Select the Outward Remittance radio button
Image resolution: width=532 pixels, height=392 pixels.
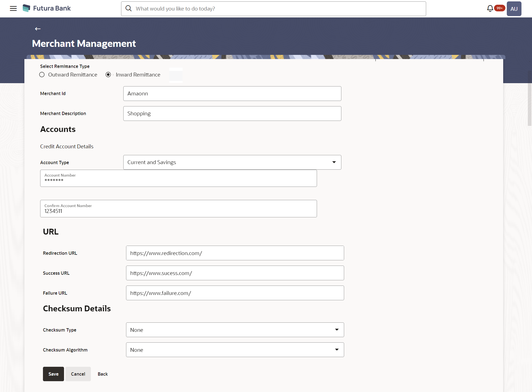point(42,75)
